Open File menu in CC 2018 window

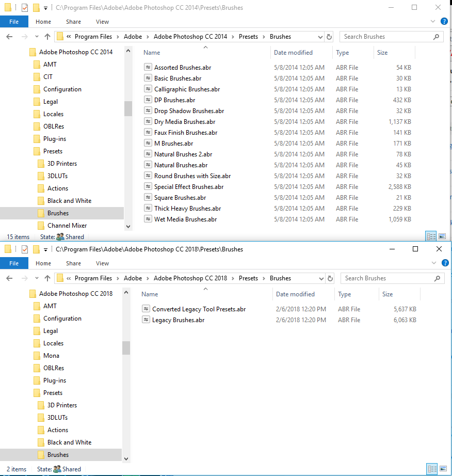coord(14,263)
